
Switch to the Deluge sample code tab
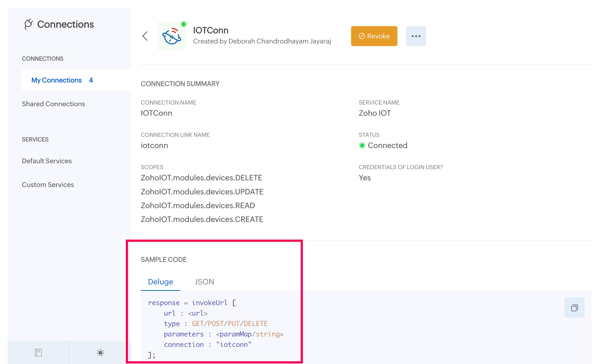[160, 282]
